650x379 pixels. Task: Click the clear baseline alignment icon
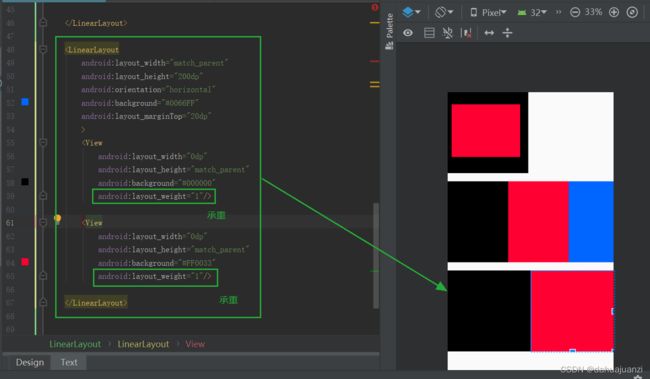coord(466,33)
